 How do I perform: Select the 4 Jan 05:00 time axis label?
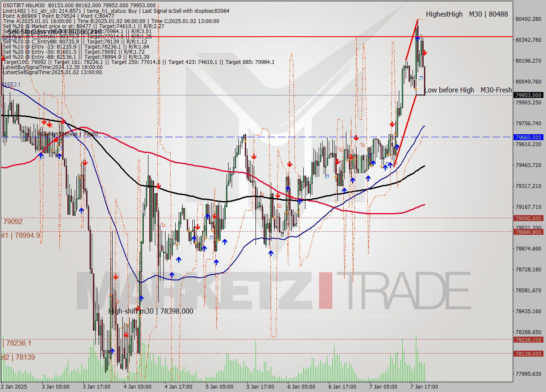coord(137,387)
